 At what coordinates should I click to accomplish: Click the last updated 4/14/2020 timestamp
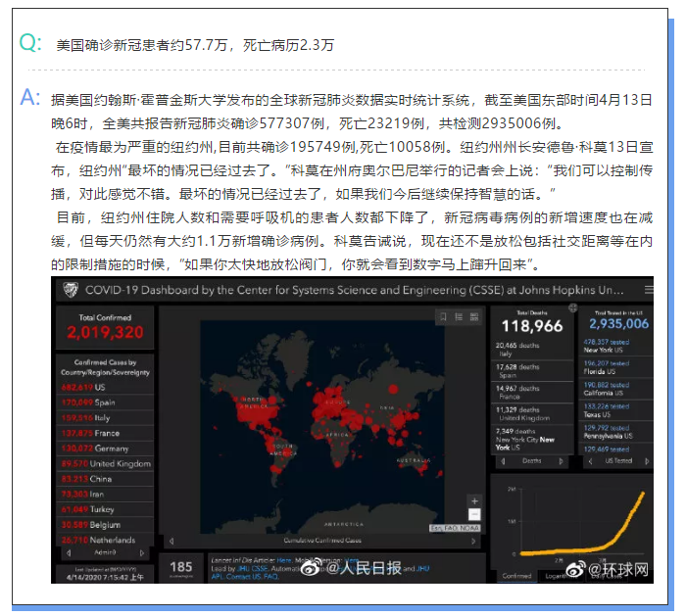tap(105, 577)
